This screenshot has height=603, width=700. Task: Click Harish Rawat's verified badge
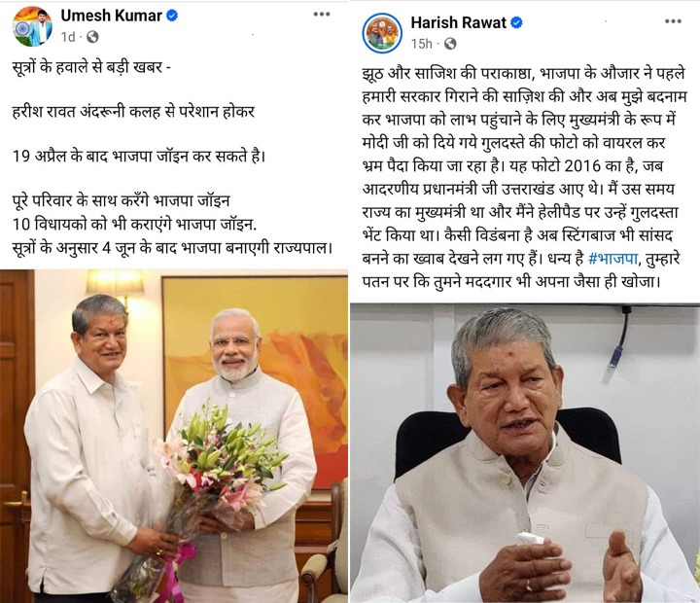click(516, 22)
